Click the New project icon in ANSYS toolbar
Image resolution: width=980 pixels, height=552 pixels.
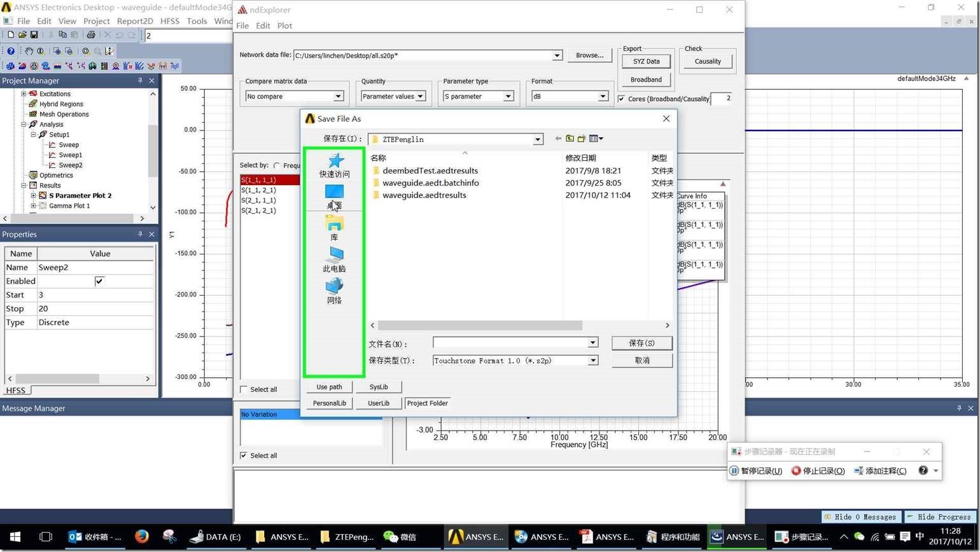click(10, 35)
